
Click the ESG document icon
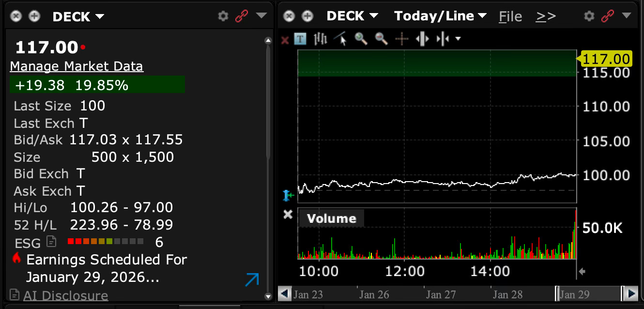[51, 241]
